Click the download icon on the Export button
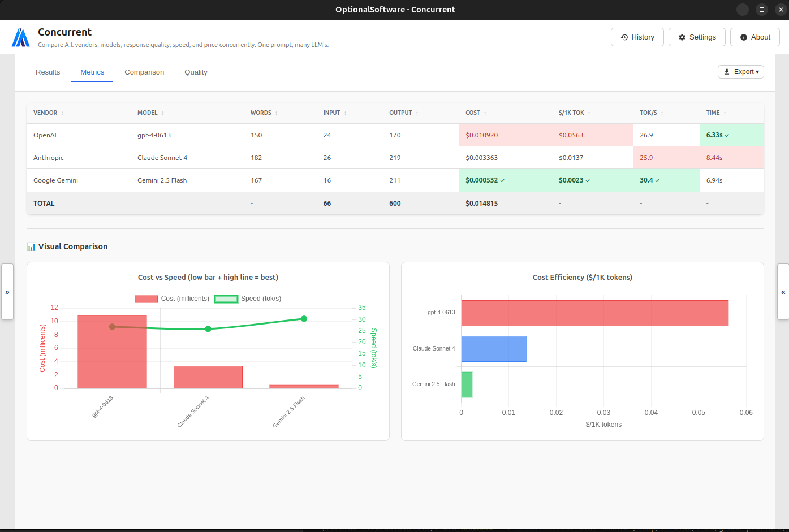 726,72
